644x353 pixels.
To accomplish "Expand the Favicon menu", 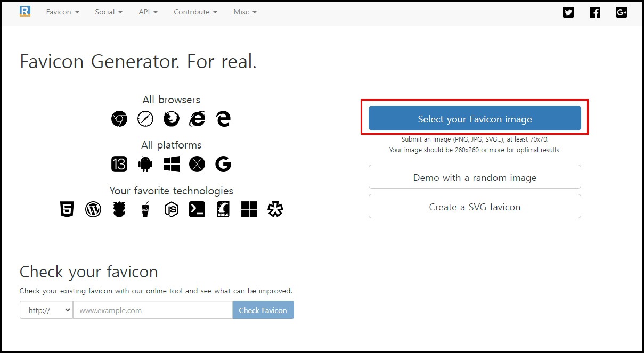I will coord(62,12).
